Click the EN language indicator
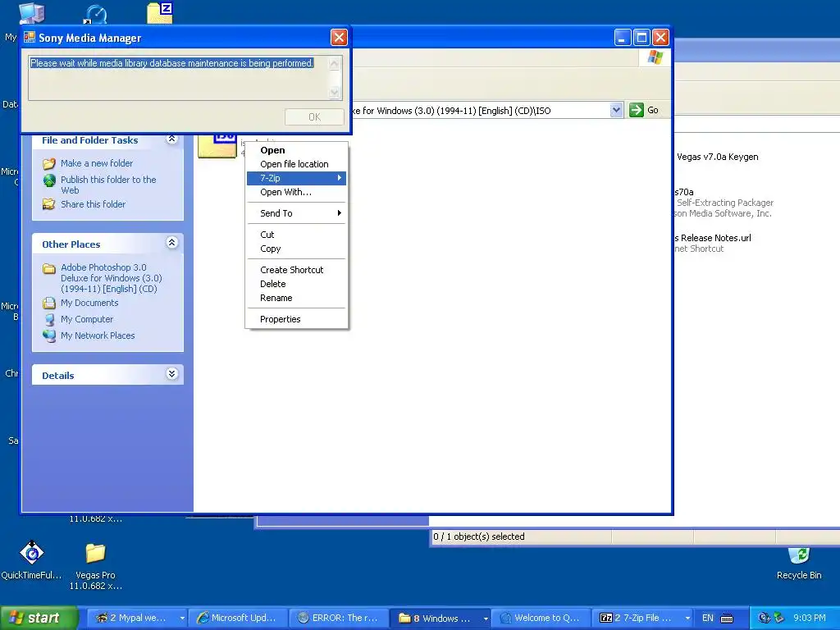Image resolution: width=840 pixels, height=630 pixels. [x=708, y=618]
